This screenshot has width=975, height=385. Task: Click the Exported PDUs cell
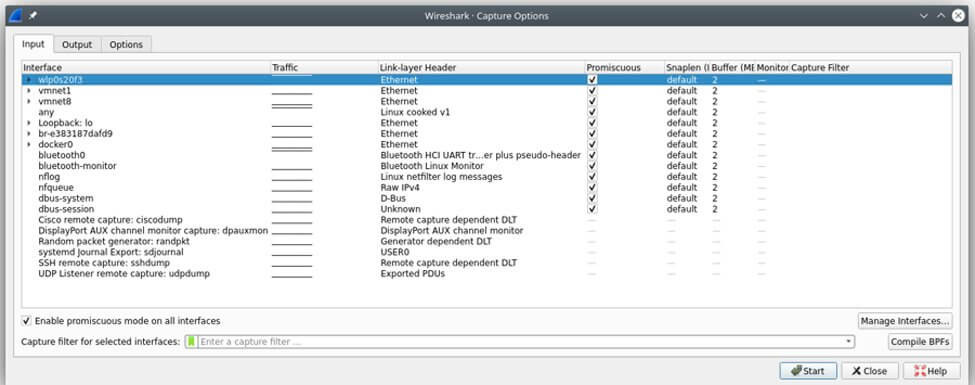coord(413,274)
